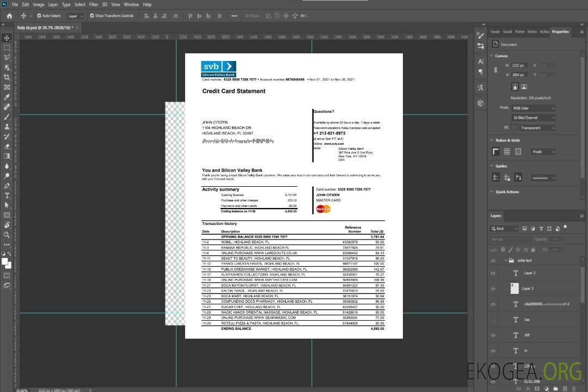Select the Eyedropper tool
This screenshot has height=392, width=588.
(x=7, y=97)
